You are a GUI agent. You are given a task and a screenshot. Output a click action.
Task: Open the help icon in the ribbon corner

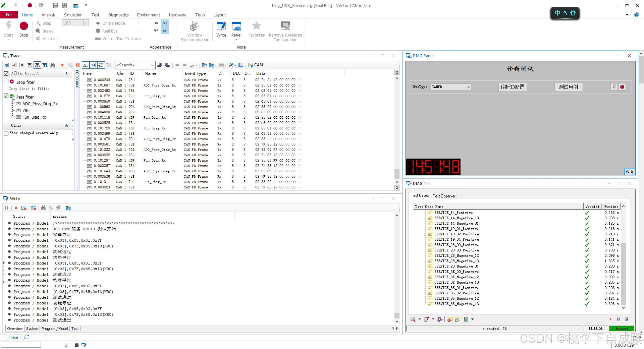coord(637,15)
